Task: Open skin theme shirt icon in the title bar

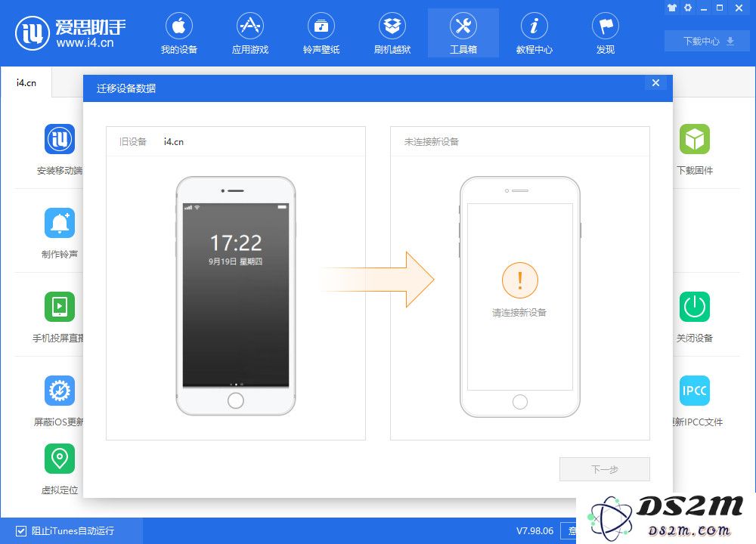Action: 671,8
